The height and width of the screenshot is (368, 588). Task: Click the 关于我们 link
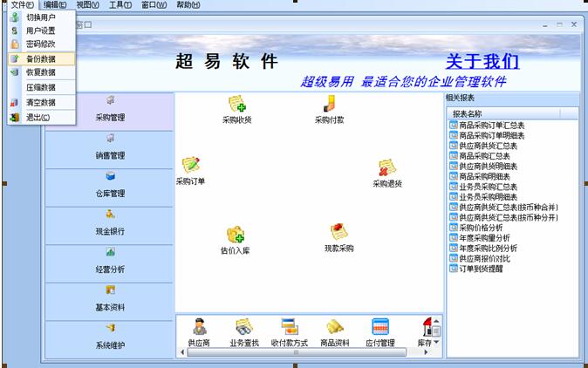click(482, 61)
